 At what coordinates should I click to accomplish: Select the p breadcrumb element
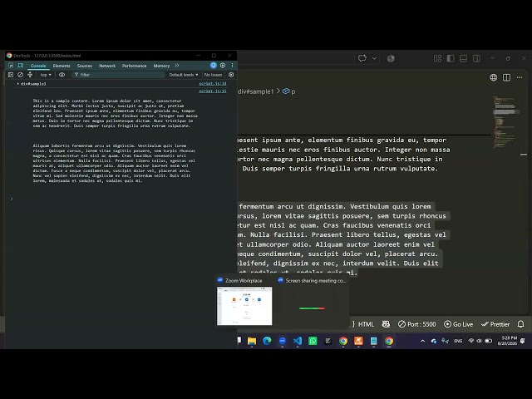(x=289, y=91)
